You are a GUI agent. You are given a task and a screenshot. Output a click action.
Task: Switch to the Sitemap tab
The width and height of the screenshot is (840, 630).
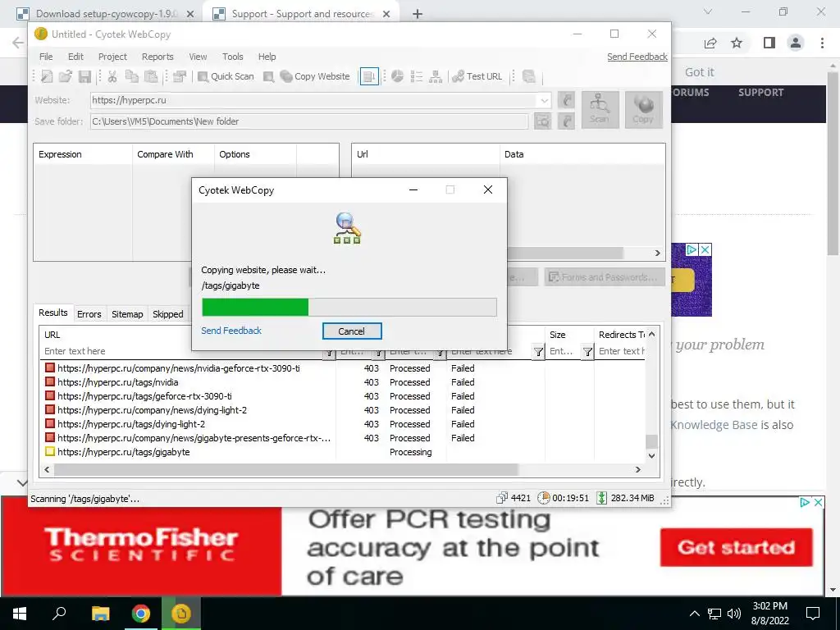click(127, 314)
